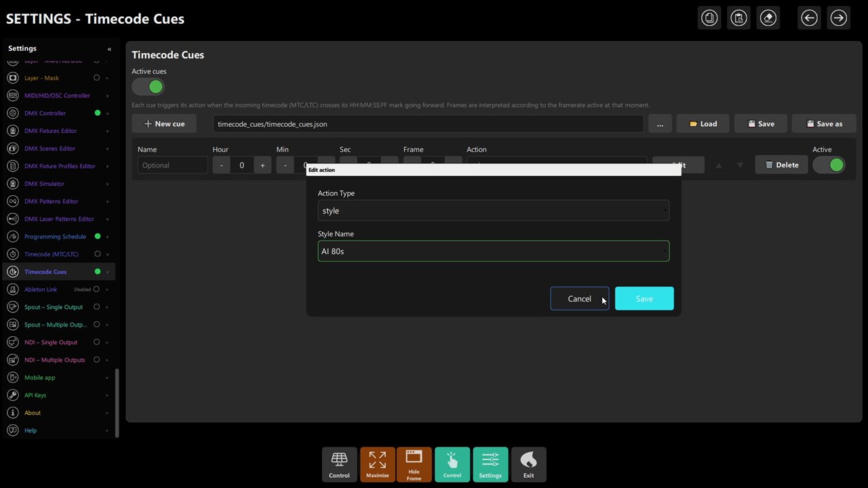Click the DMX Patterns Editor infinity icon

pyautogui.click(x=12, y=201)
